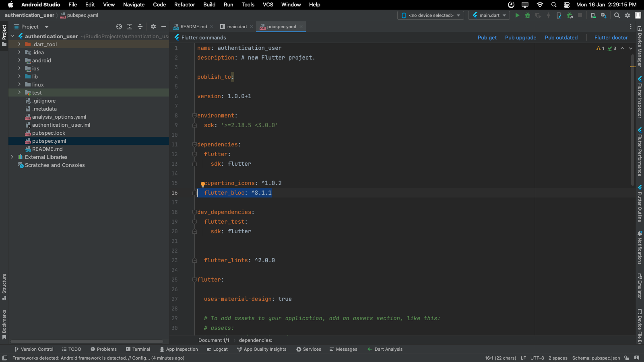Start debugging with the green bug icon
Image resolution: width=644 pixels, height=362 pixels.
pos(528,15)
